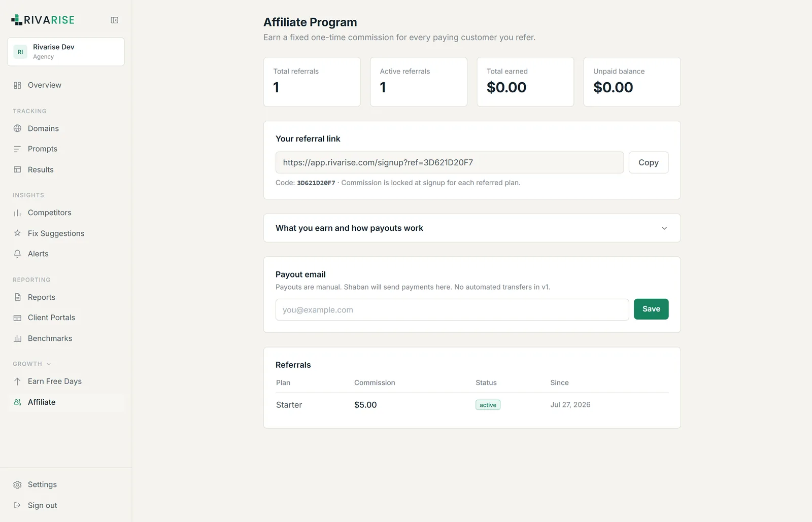
Task: Click the Status column header
Action: coord(486,382)
